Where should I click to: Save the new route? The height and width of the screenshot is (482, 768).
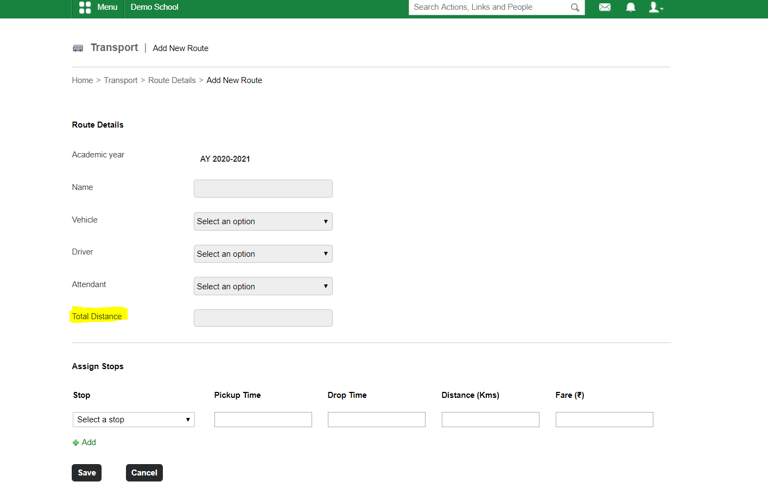[x=87, y=473]
